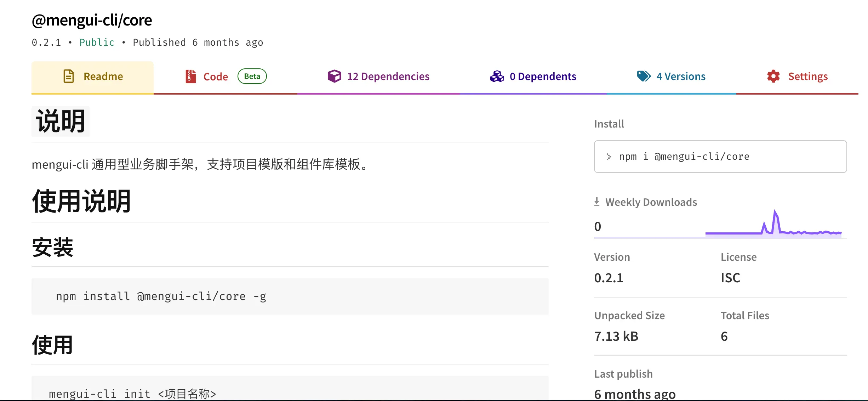Click the Settings gear icon
The image size is (868, 401).
773,76
